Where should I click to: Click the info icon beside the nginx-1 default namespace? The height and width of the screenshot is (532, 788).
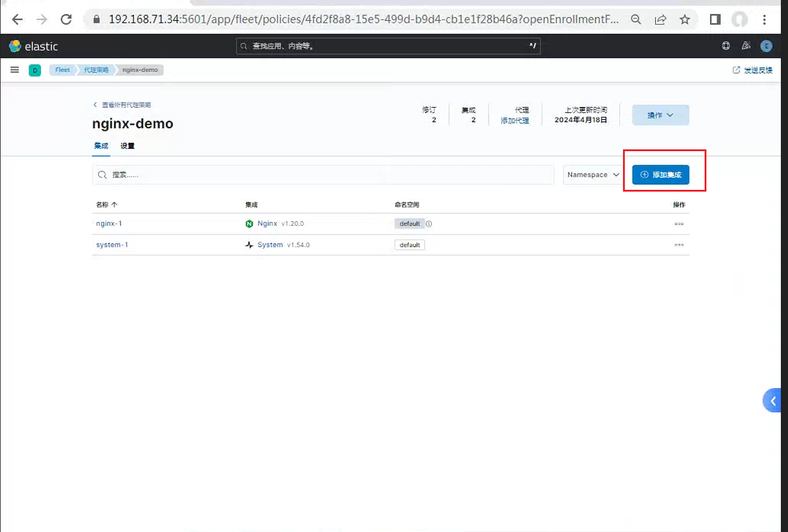[429, 224]
